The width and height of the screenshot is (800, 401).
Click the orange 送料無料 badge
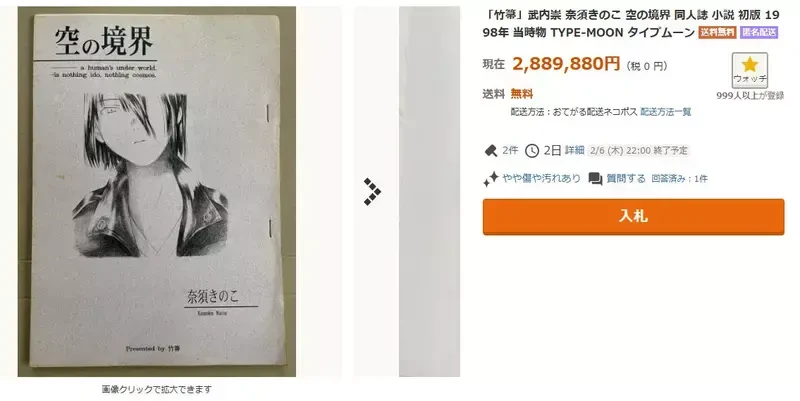[x=717, y=33]
